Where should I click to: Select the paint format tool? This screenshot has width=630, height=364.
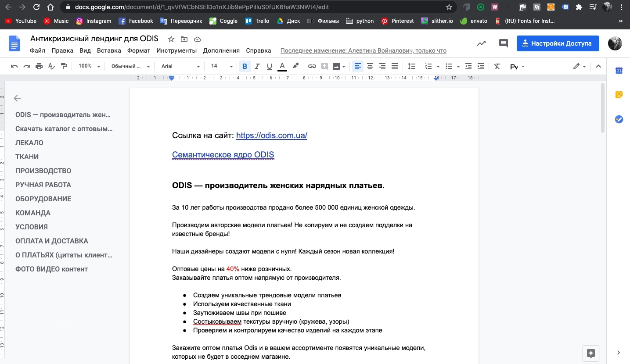(64, 66)
